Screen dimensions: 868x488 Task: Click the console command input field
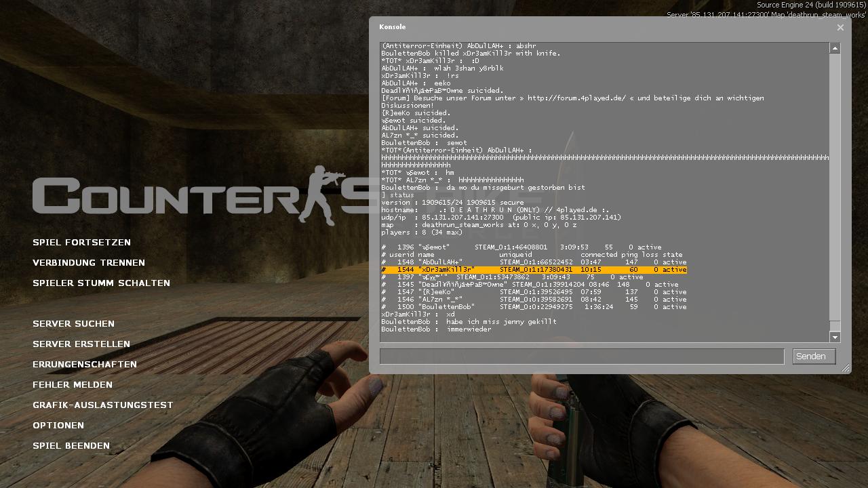click(582, 357)
